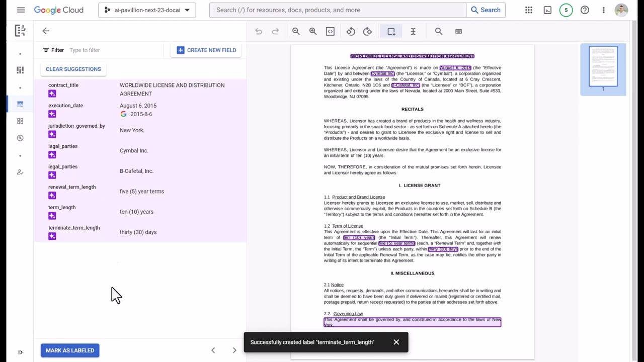Show keyboard shortcuts
This screenshot has height=362, width=644.
point(458,31)
